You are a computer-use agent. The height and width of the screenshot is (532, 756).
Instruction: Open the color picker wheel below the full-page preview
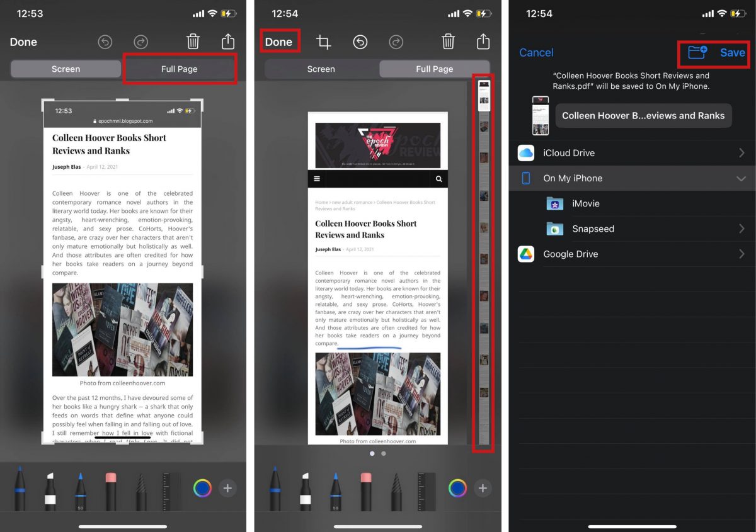point(457,488)
